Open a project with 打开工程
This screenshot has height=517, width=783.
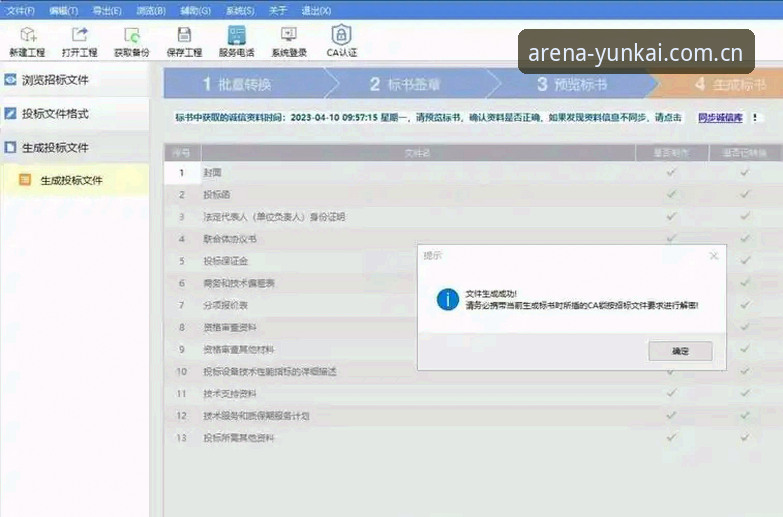pyautogui.click(x=79, y=42)
